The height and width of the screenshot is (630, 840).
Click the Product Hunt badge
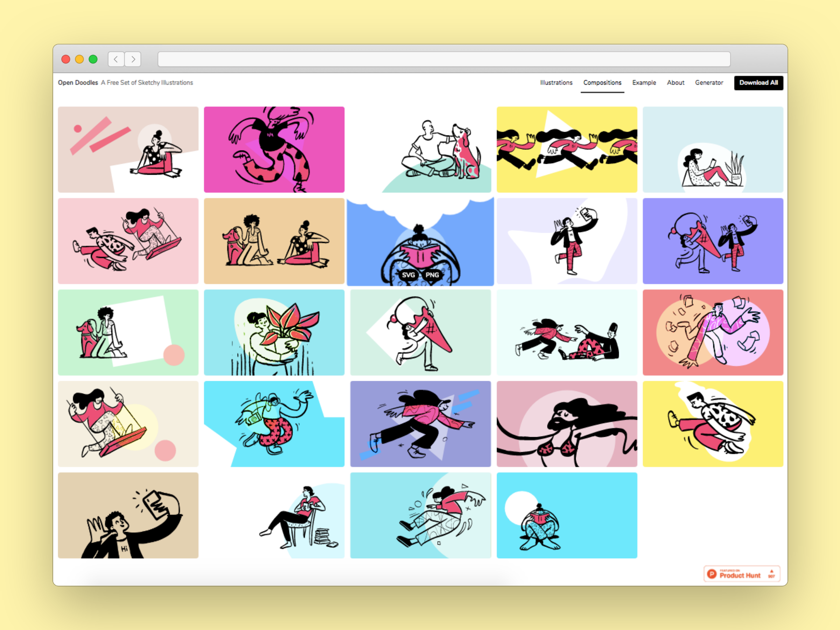click(742, 574)
